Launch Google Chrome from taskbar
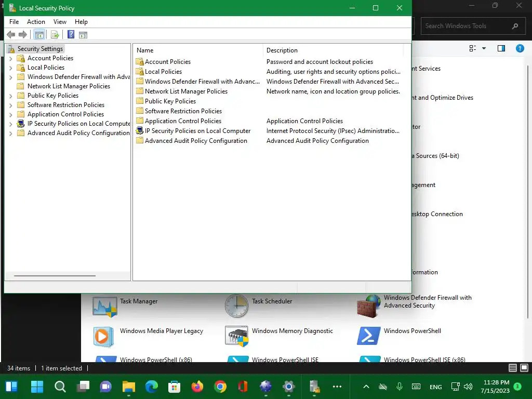Screen dimensions: 532x399 pos(220,387)
